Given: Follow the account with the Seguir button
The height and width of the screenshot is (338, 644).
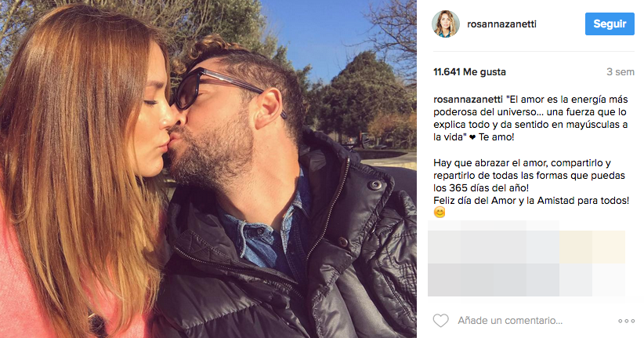Looking at the screenshot, I should click(610, 24).
